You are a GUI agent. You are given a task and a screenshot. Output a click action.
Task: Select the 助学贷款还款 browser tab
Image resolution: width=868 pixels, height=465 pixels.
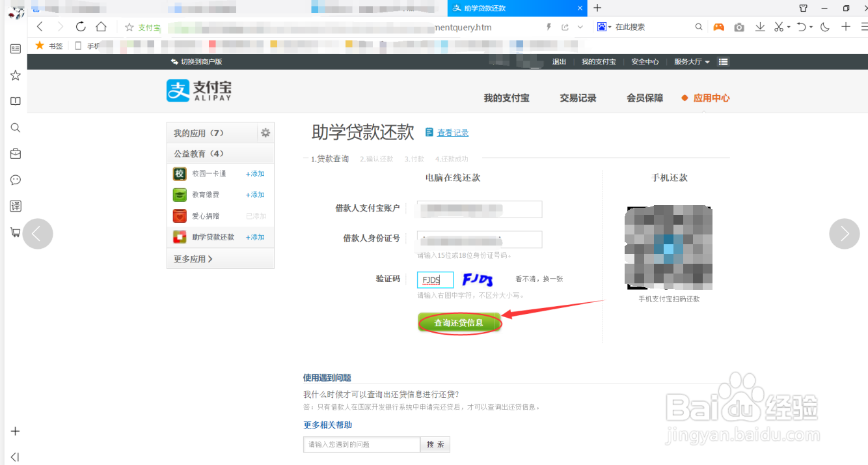(x=517, y=8)
